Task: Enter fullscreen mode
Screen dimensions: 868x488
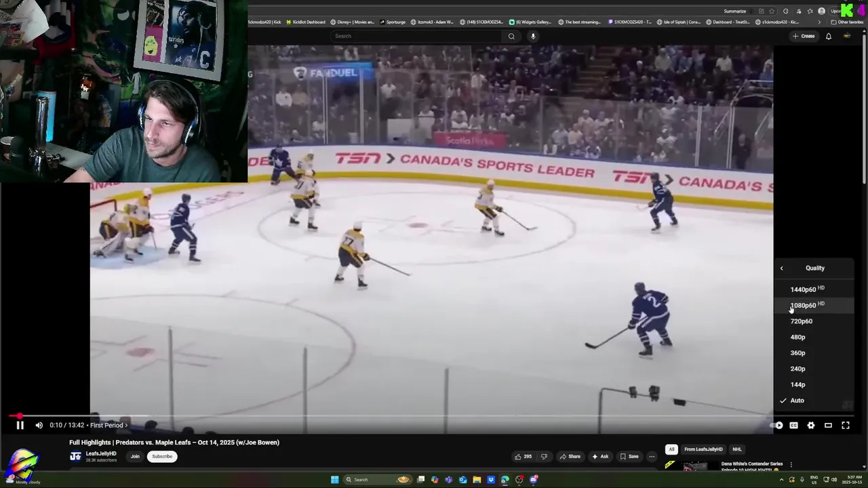Action: click(x=846, y=425)
